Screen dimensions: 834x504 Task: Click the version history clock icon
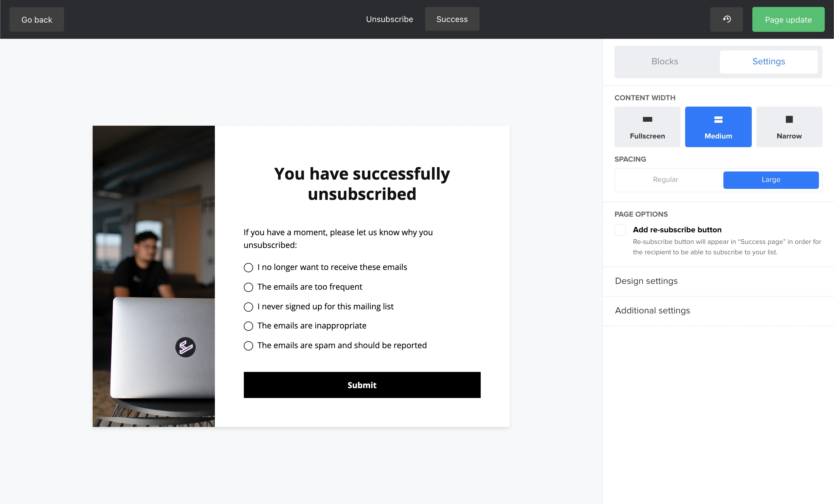tap(726, 19)
